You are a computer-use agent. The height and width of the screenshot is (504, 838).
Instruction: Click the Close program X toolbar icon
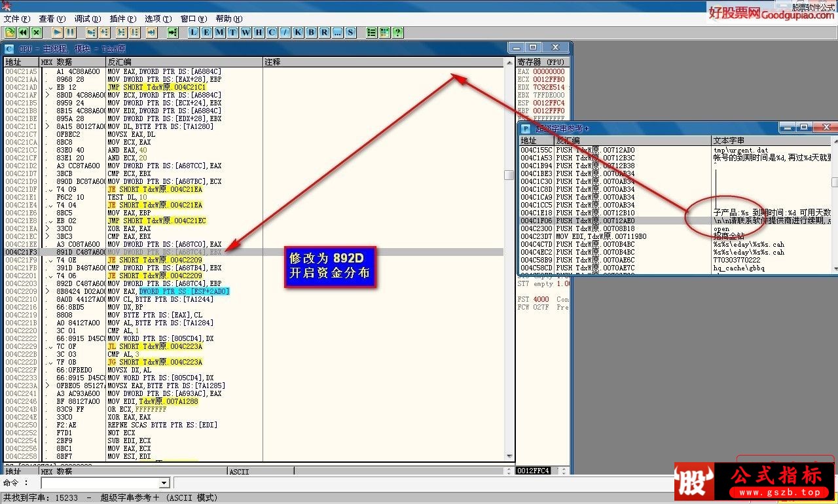click(36, 32)
